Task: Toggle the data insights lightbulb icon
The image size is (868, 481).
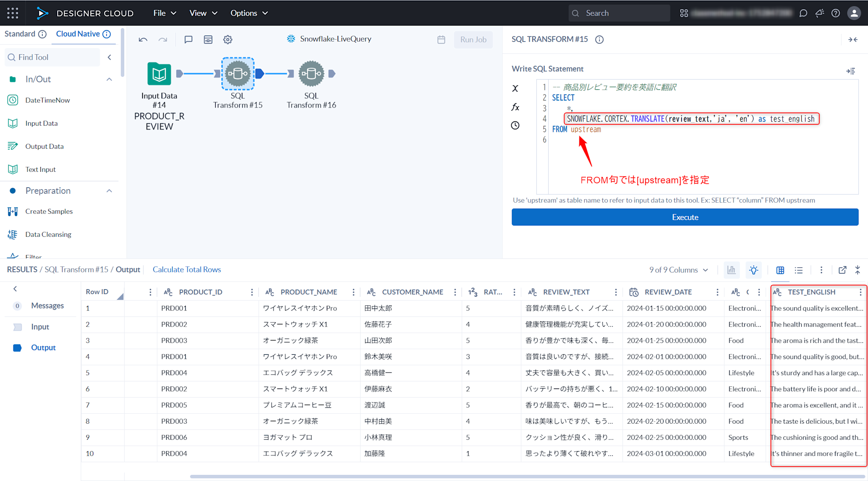Action: (x=754, y=270)
